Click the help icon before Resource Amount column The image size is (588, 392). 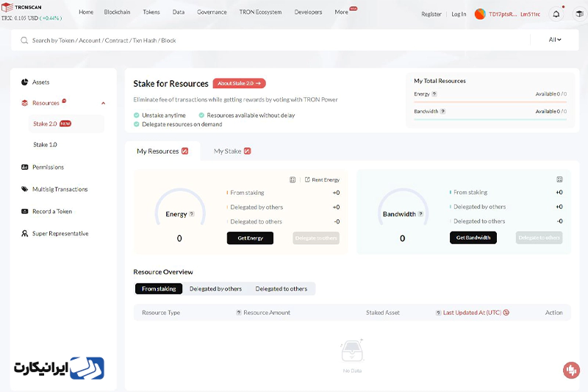pyautogui.click(x=238, y=313)
